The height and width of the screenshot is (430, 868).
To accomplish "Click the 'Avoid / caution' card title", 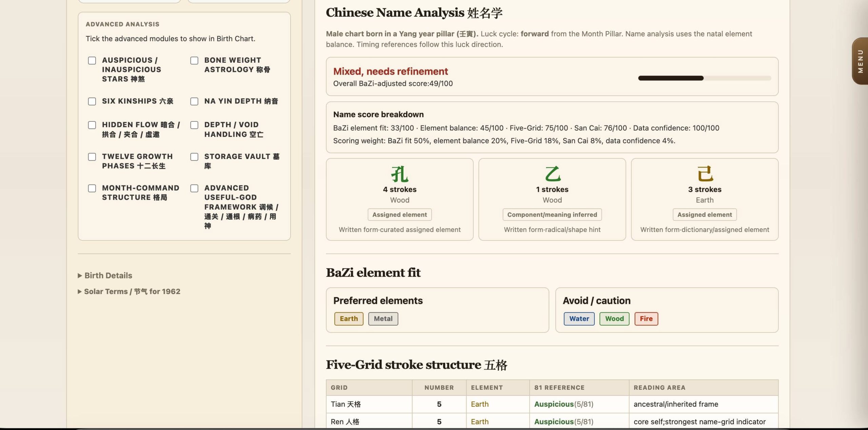I will click(x=596, y=301).
